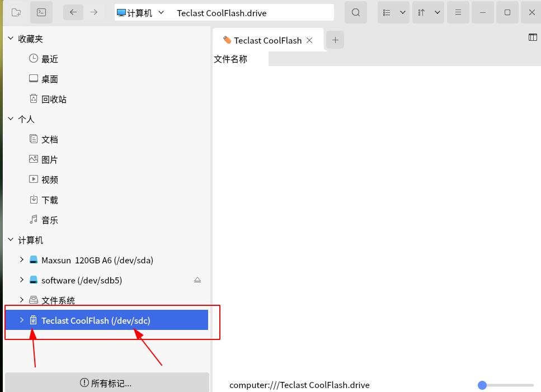Open a terminal from the titlebar icon
This screenshot has height=392, width=541.
pyautogui.click(x=41, y=12)
